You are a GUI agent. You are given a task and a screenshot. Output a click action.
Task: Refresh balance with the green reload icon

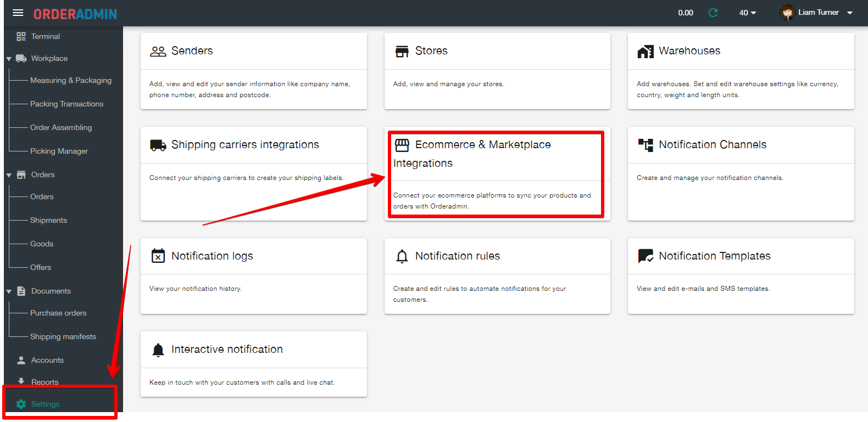(x=713, y=13)
